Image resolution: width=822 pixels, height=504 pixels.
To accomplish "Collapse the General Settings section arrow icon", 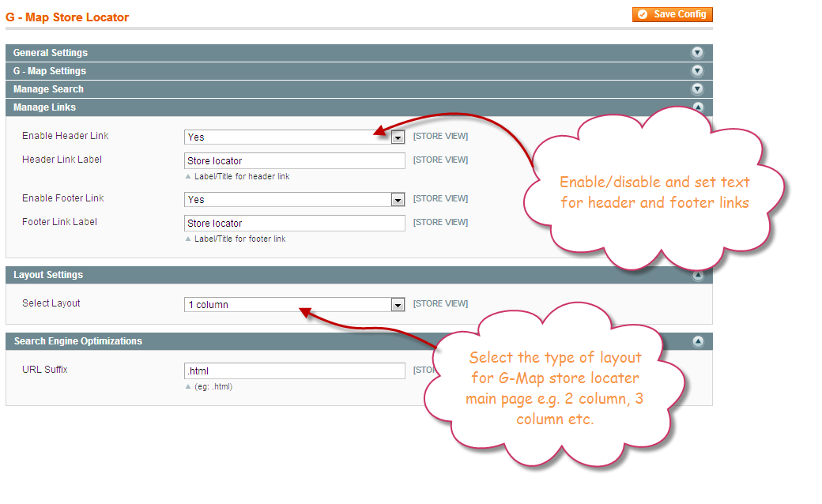I will [698, 52].
